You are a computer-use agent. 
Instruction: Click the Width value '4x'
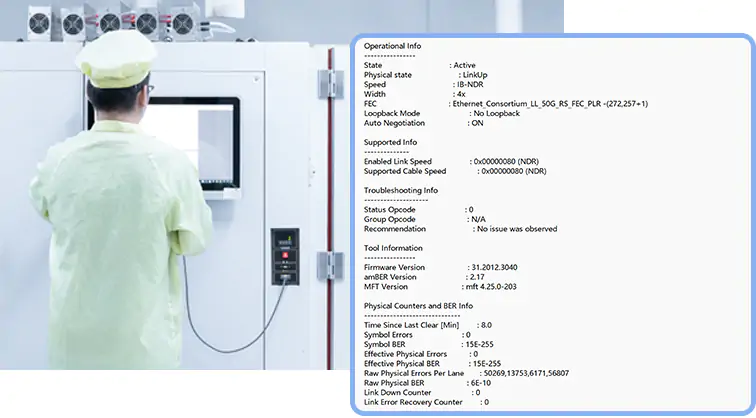(x=461, y=94)
